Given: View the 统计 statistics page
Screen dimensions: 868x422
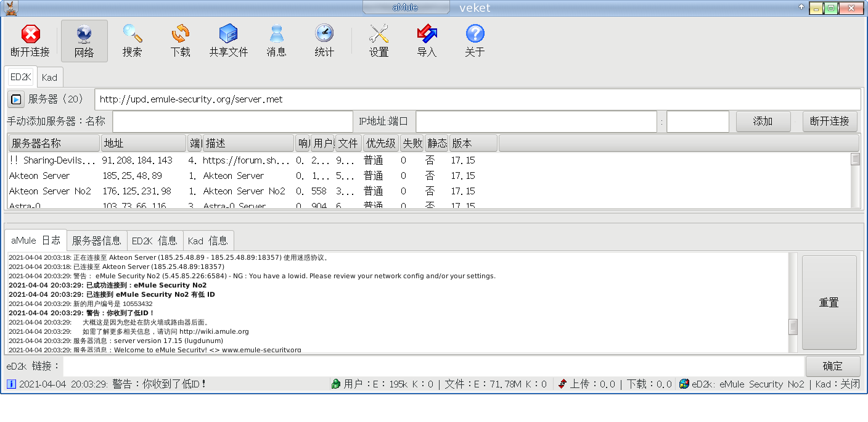Looking at the screenshot, I should [325, 41].
